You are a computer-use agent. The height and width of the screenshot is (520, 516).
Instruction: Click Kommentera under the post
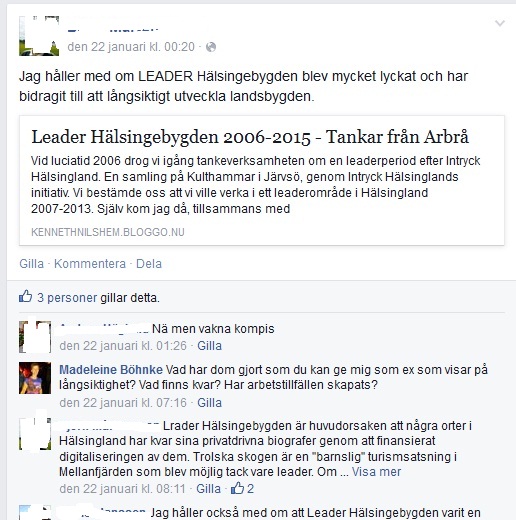click(x=90, y=264)
